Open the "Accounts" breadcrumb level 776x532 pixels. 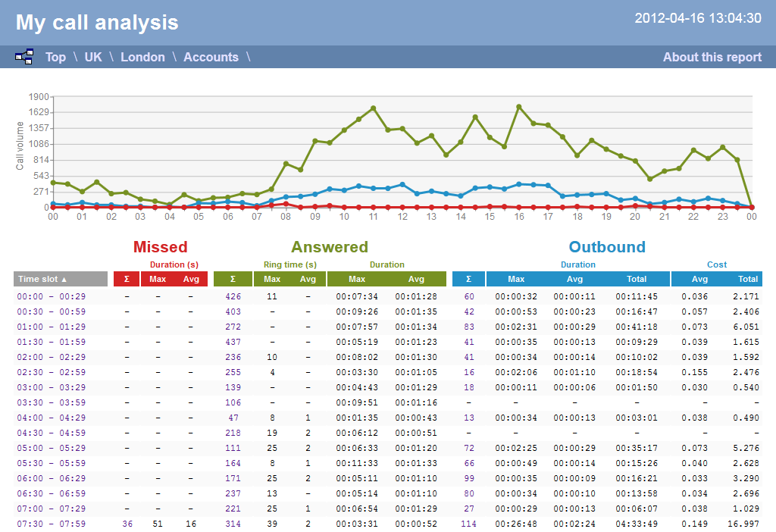(211, 57)
